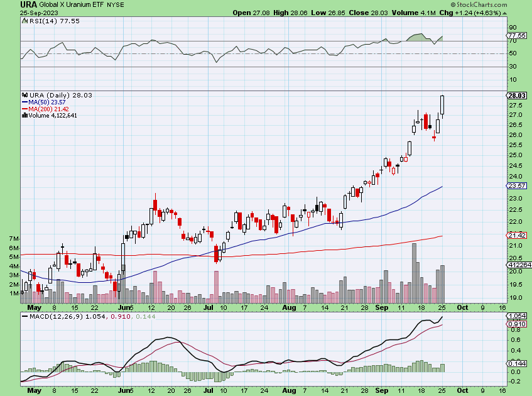Click the black MACD line swatch in legend
The width and height of the screenshot is (532, 396).
point(24,317)
